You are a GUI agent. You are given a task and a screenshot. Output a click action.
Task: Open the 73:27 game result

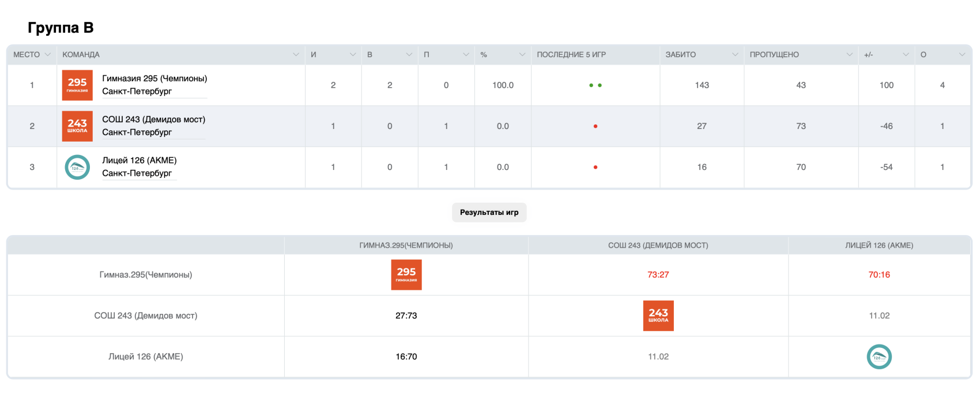tap(658, 275)
